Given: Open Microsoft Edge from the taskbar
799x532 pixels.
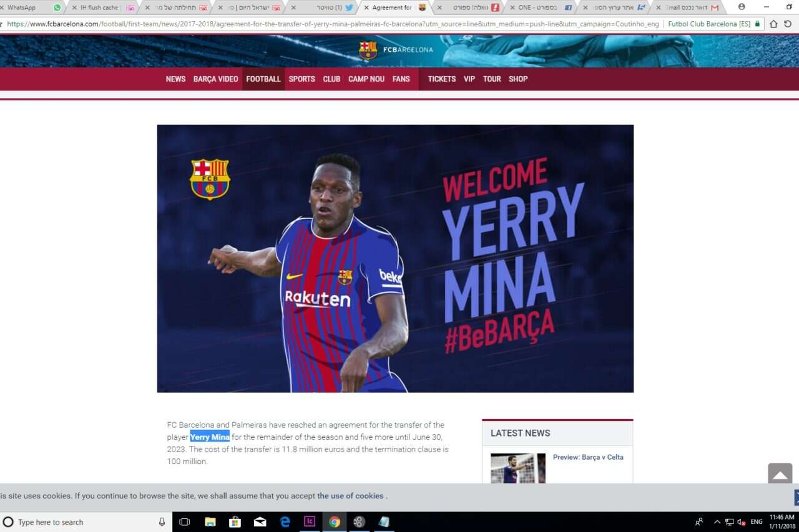Looking at the screenshot, I should pyautogui.click(x=285, y=522).
